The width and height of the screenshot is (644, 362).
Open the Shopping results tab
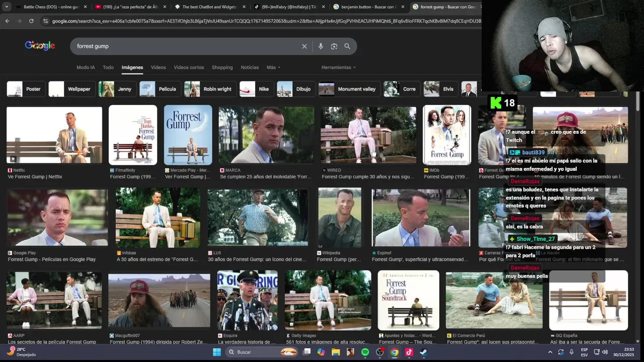coord(222,67)
